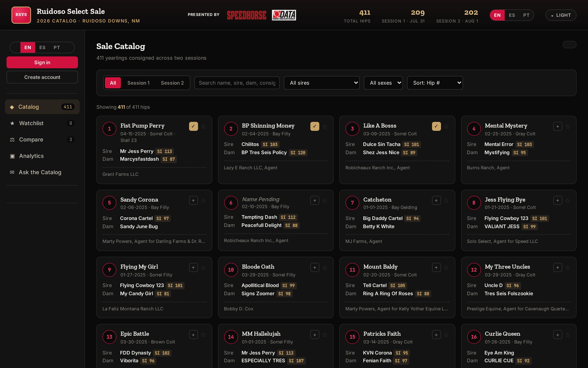588x368 pixels.
Task: Click the QData sponsor logo
Action: pyautogui.click(x=284, y=15)
